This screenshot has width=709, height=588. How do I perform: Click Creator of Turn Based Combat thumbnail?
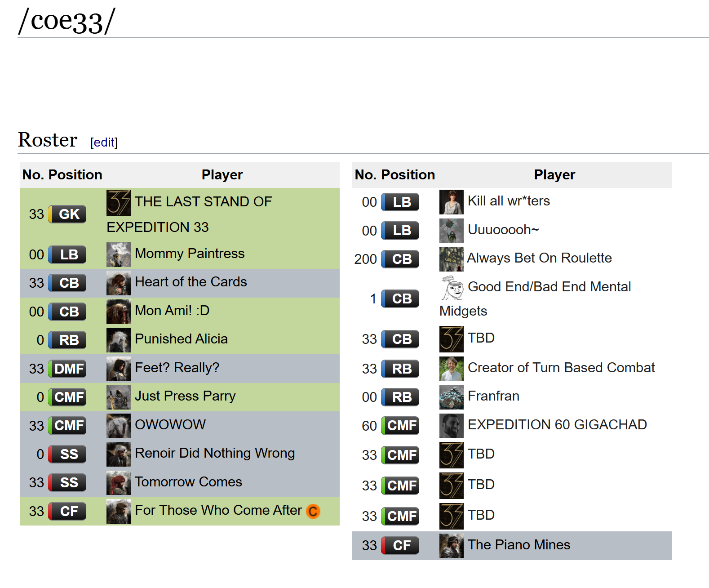coord(452,369)
